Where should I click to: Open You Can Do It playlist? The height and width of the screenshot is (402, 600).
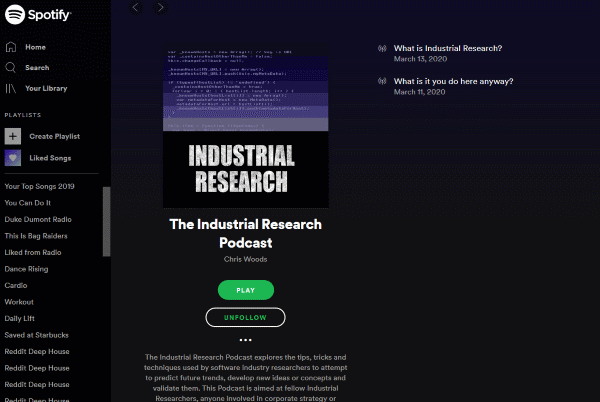[28, 203]
